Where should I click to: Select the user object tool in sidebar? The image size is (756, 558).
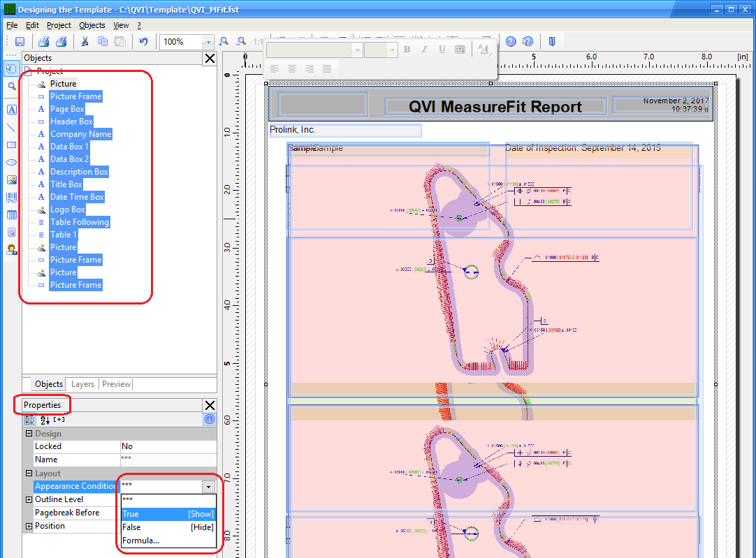[x=12, y=250]
